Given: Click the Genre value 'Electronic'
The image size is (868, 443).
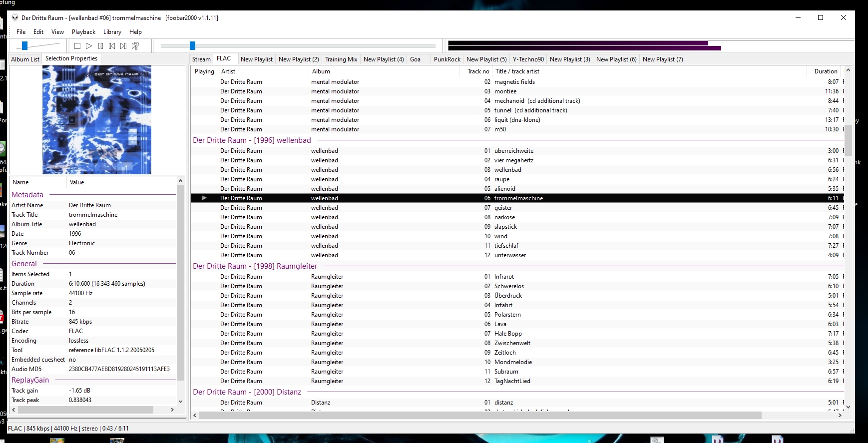Looking at the screenshot, I should 82,243.
